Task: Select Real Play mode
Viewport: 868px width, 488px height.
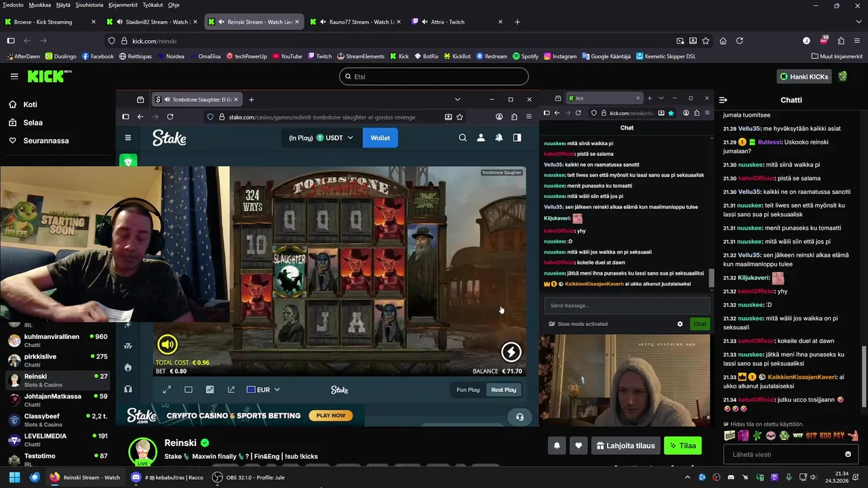Action: point(503,390)
